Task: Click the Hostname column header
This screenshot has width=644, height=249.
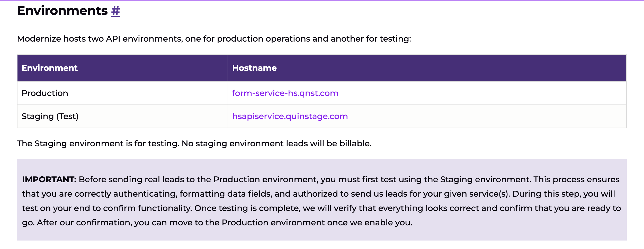Action: pos(254,68)
